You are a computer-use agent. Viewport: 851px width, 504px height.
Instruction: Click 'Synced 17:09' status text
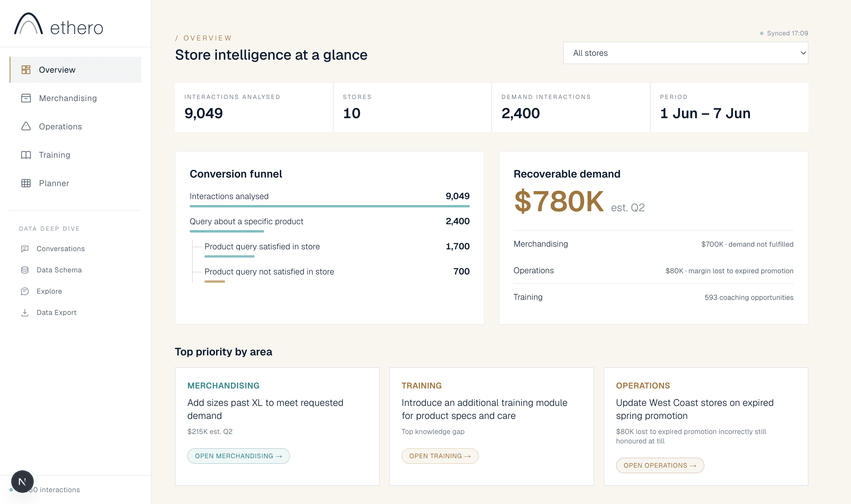coord(787,33)
